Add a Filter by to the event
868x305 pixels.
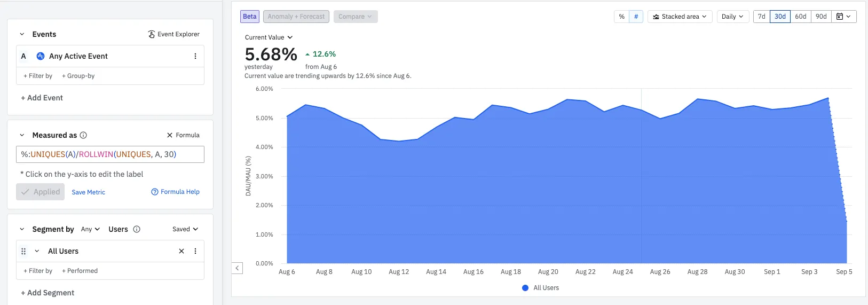[x=38, y=76]
